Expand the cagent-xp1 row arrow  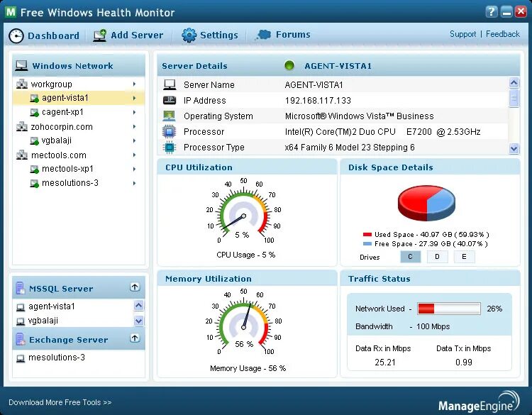[x=134, y=112]
